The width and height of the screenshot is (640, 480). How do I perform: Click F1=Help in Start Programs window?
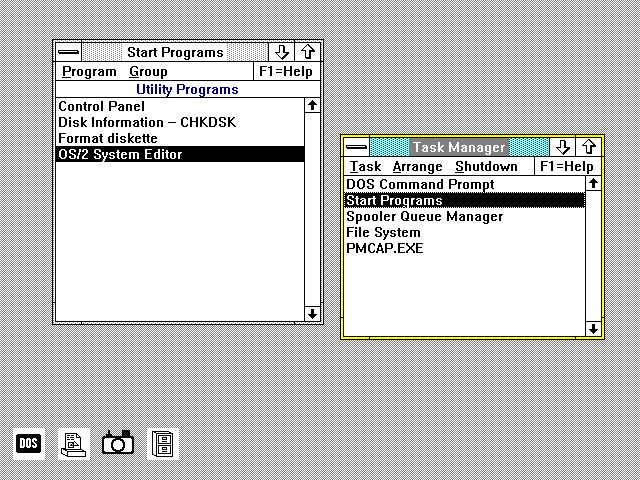coord(286,72)
